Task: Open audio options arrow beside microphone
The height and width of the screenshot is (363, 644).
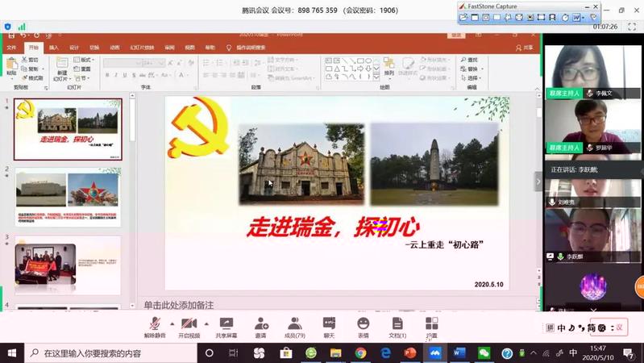Action: [172, 324]
